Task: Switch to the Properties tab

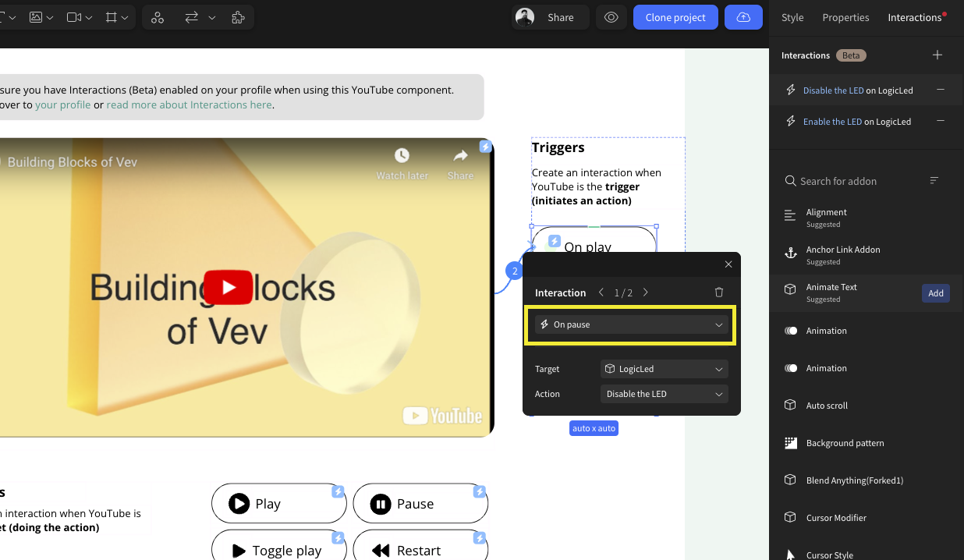Action: pos(845,17)
